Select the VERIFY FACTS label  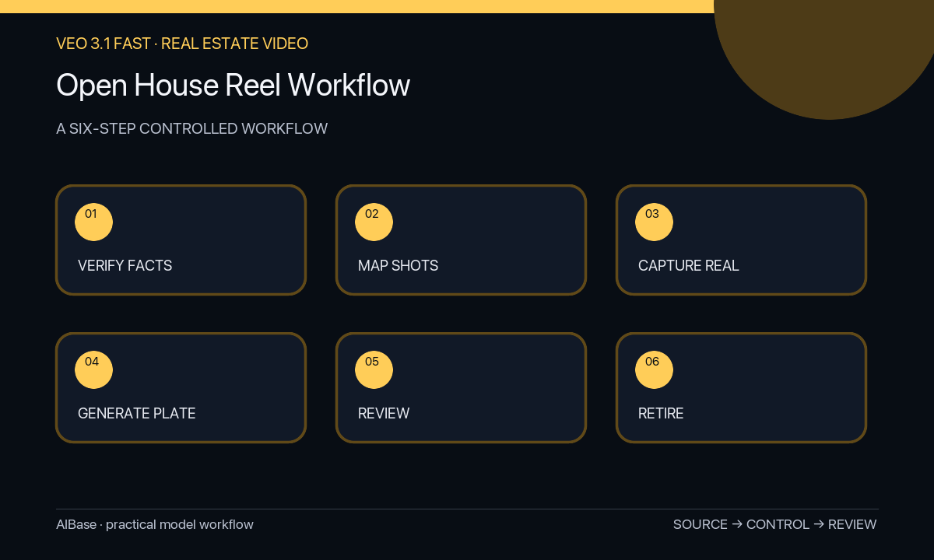tap(125, 265)
